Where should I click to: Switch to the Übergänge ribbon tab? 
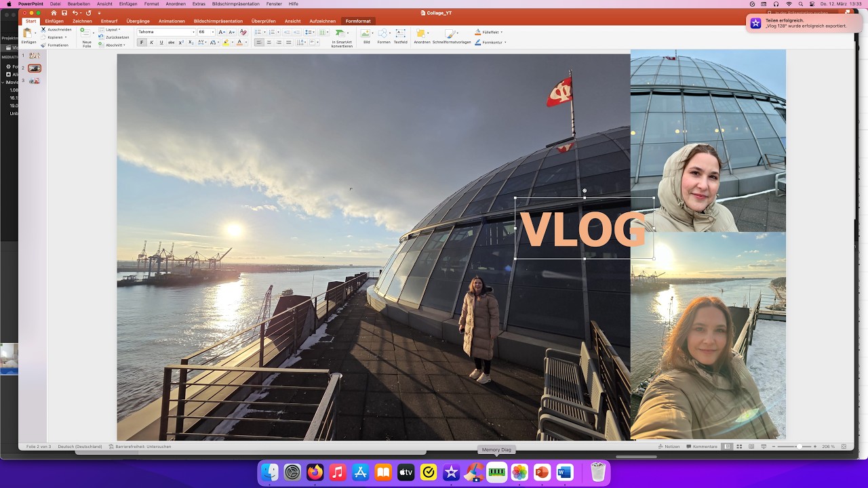pos(138,21)
